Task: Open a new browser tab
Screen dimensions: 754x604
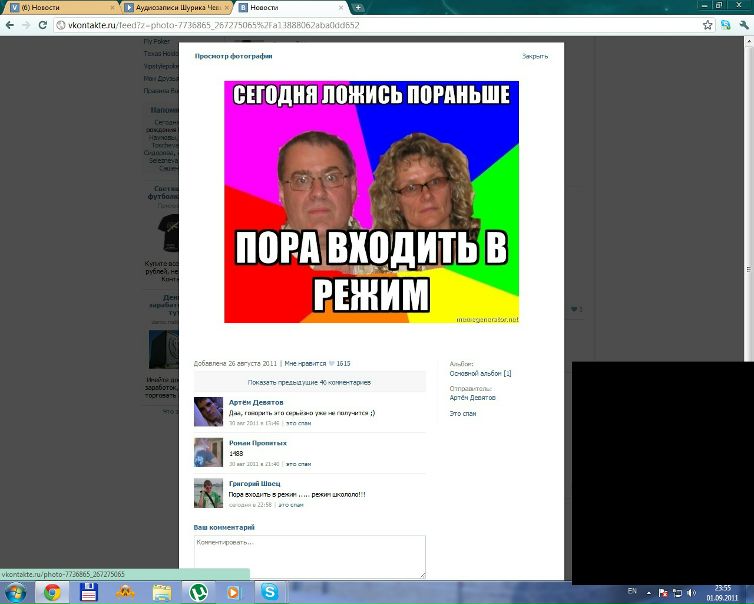Action: point(359,7)
